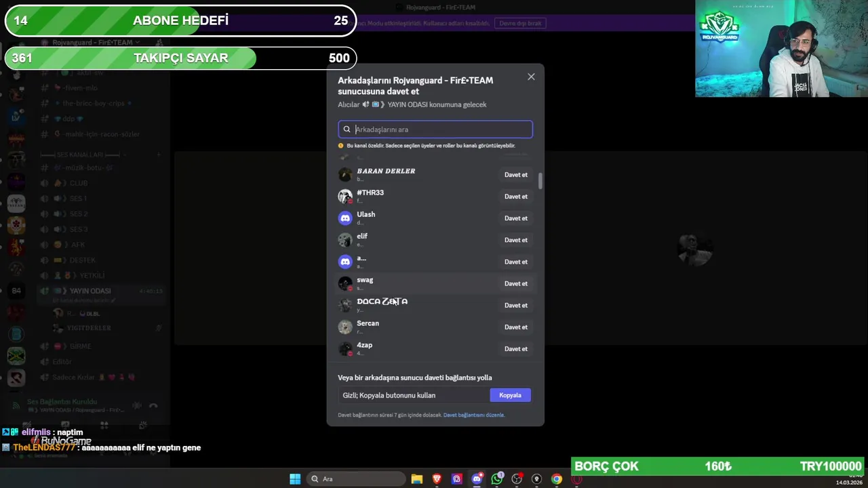Image resolution: width=868 pixels, height=488 pixels.
Task: Open Google Chrome from taskbar
Action: coord(557,479)
